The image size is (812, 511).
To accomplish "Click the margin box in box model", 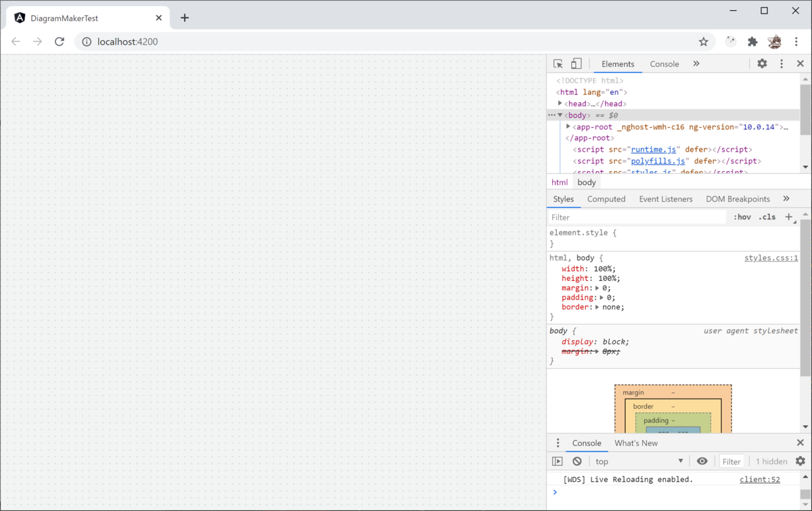I will [673, 392].
